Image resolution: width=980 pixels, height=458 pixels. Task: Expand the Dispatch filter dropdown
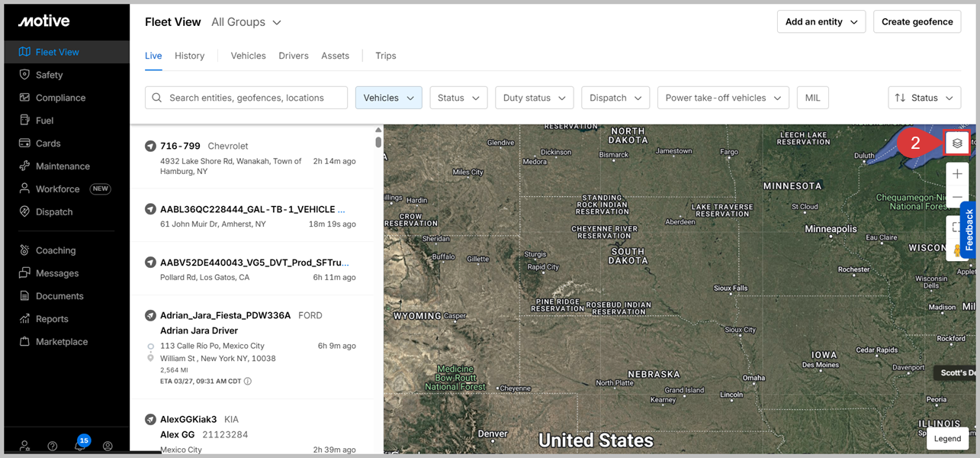[x=615, y=98]
